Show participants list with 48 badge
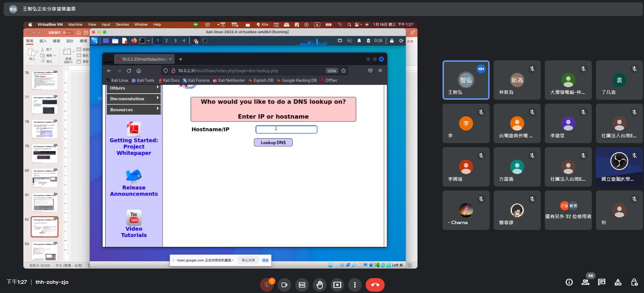Screen dimensions: 644x293 585,282
